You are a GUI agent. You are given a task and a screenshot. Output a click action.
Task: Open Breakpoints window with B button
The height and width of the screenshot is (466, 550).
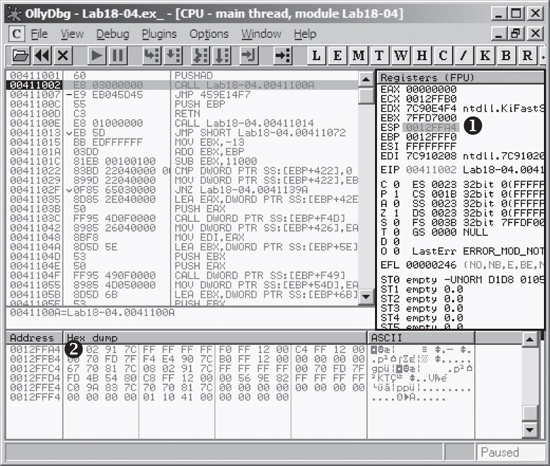pos(506,55)
